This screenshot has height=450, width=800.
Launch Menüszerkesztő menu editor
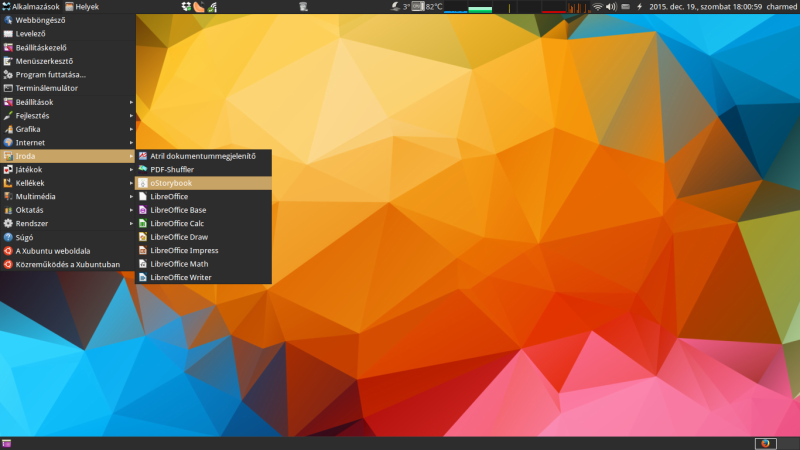[68, 61]
